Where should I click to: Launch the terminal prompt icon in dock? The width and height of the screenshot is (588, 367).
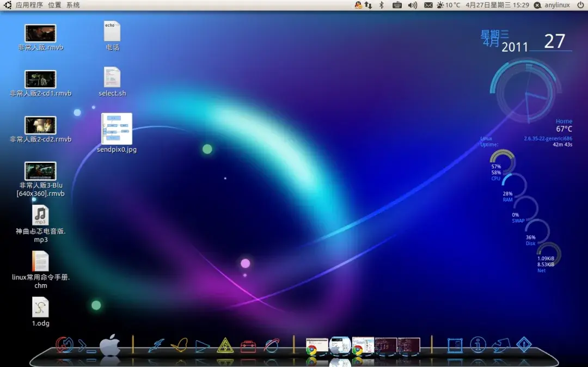tap(87, 346)
